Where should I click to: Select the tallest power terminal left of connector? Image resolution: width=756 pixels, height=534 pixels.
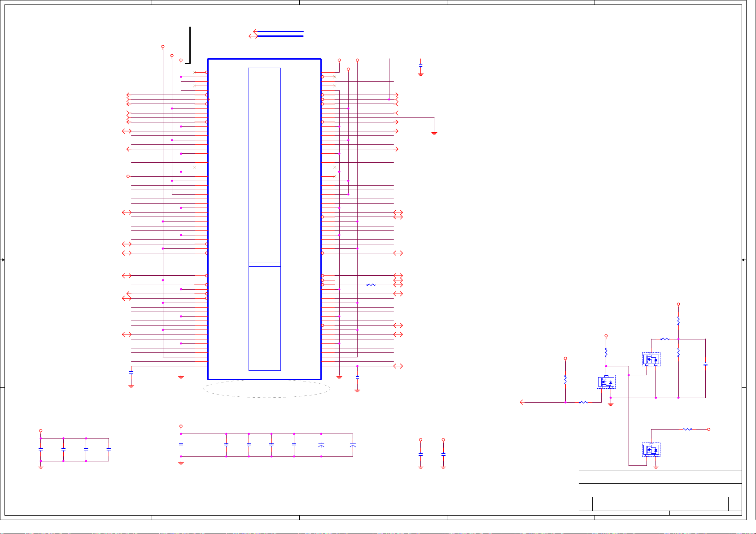coord(163,47)
